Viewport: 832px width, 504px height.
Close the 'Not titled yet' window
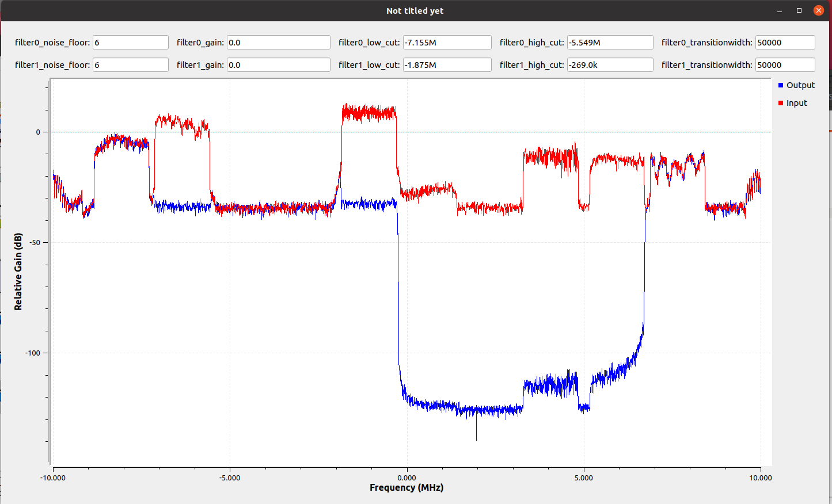point(818,10)
